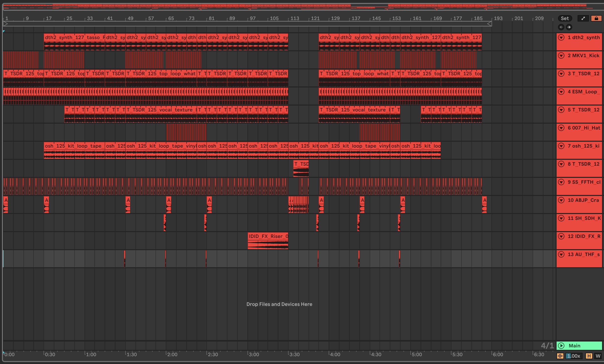604x364 pixels.
Task: Jump to previous locator arrow
Action: pyautogui.click(x=561, y=27)
